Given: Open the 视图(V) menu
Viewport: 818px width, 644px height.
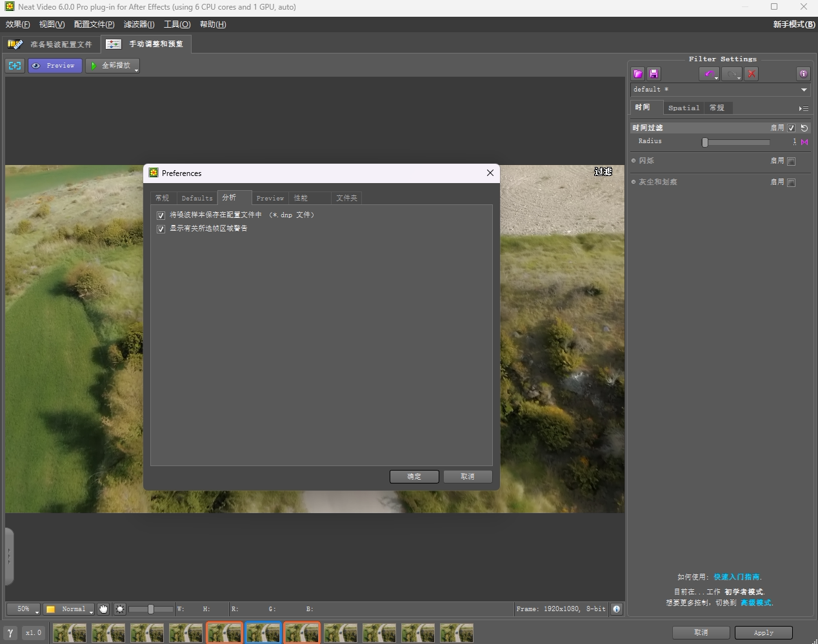Looking at the screenshot, I should point(52,24).
